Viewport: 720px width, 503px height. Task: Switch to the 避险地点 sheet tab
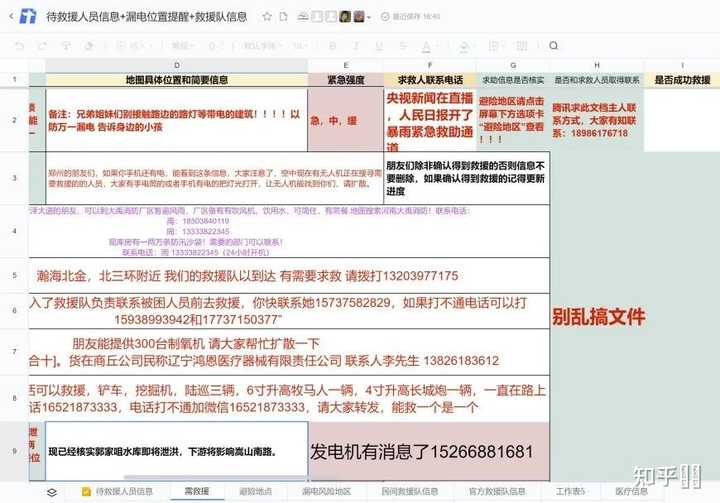click(x=256, y=492)
